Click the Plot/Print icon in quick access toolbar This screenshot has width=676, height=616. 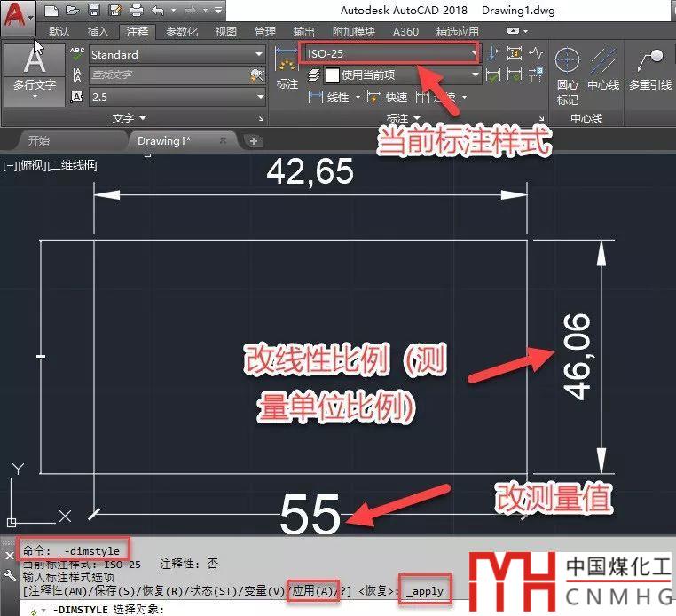137,11
